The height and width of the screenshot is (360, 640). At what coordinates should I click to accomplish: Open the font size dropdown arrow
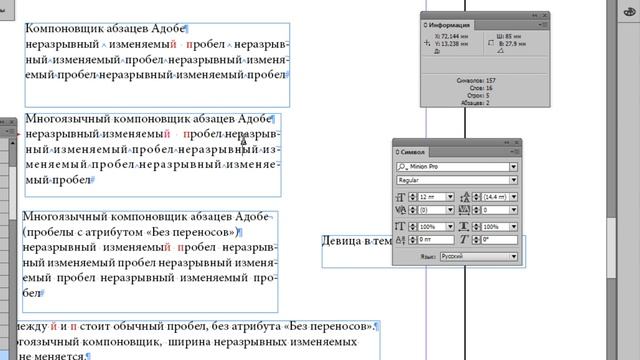click(450, 197)
